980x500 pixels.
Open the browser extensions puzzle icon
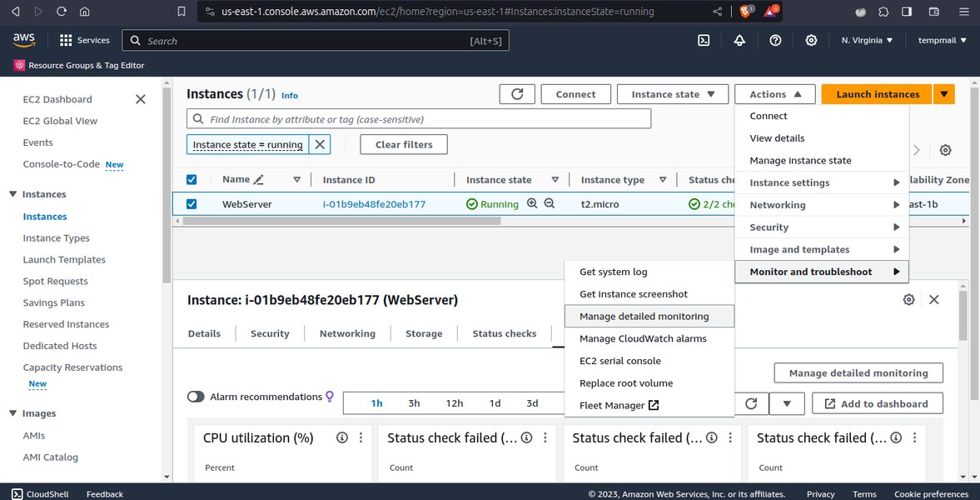coord(883,12)
